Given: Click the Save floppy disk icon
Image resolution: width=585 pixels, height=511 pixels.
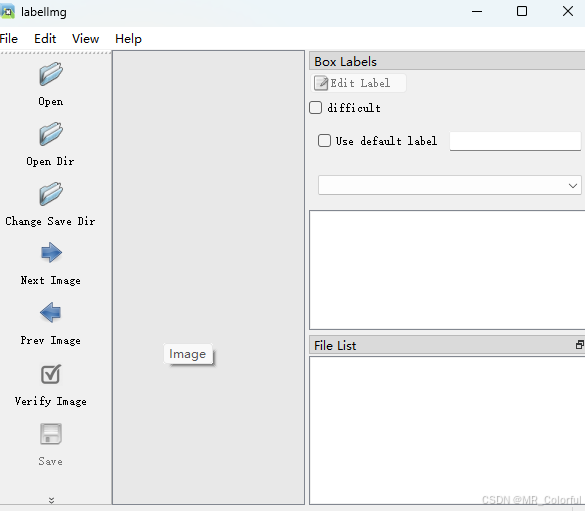Looking at the screenshot, I should click(x=51, y=434).
